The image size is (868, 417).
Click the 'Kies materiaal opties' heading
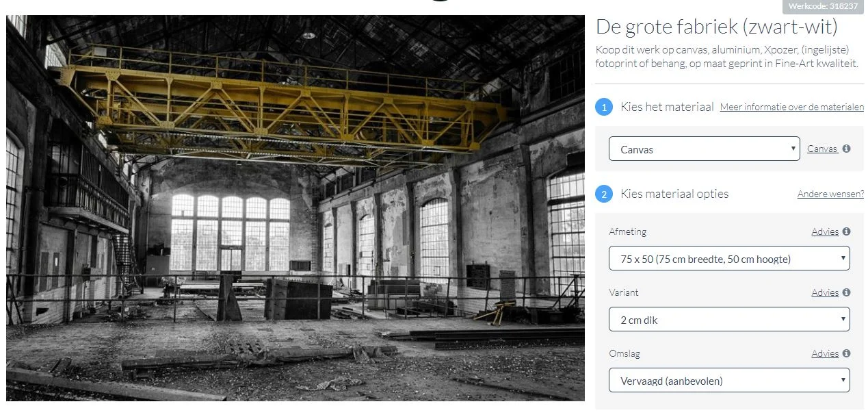pos(674,194)
